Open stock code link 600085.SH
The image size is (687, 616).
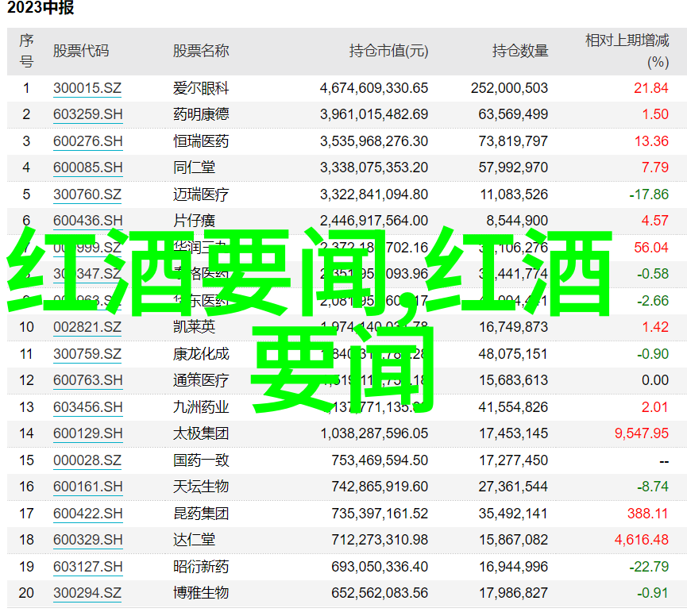click(87, 167)
